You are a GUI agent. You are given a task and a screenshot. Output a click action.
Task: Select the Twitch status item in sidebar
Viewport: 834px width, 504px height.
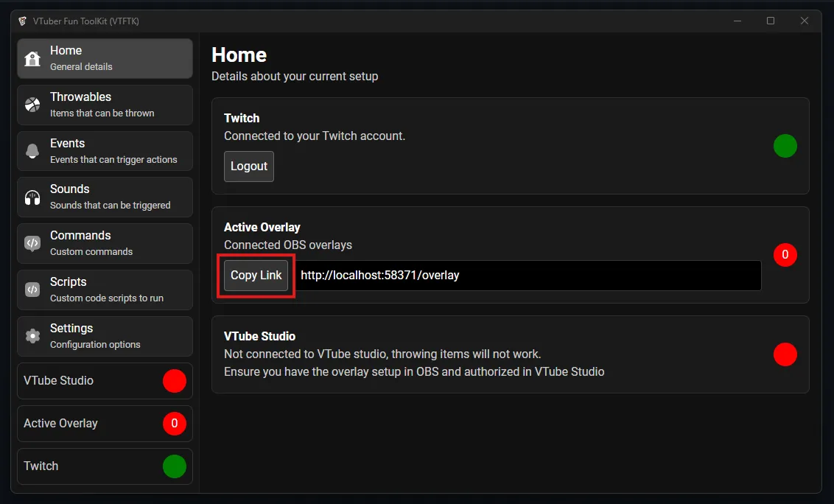(x=105, y=466)
